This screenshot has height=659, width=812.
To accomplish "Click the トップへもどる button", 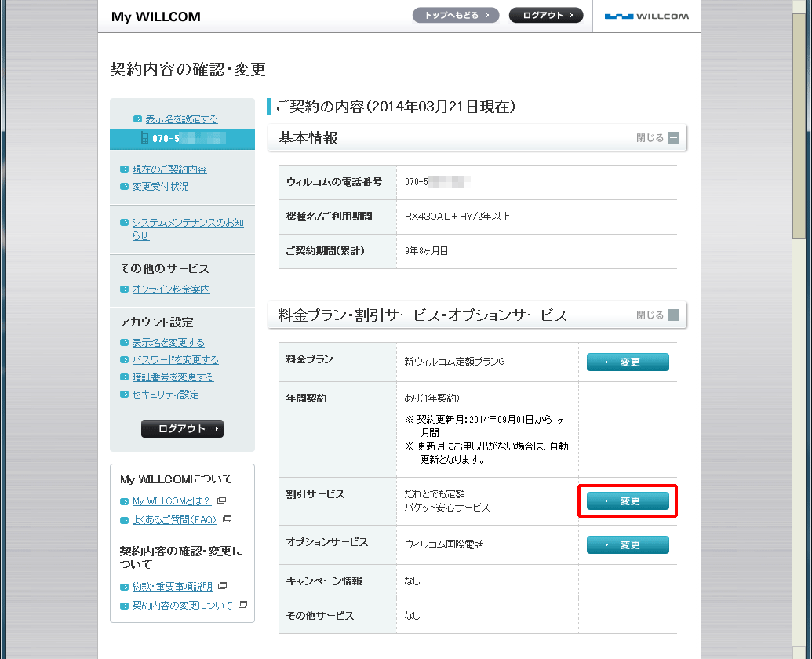I will [456, 16].
